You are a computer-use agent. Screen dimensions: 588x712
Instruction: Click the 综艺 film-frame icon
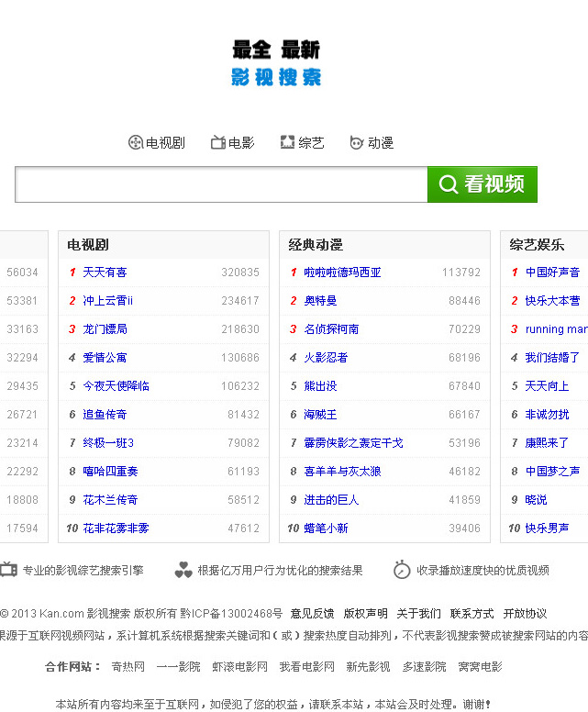[287, 142]
